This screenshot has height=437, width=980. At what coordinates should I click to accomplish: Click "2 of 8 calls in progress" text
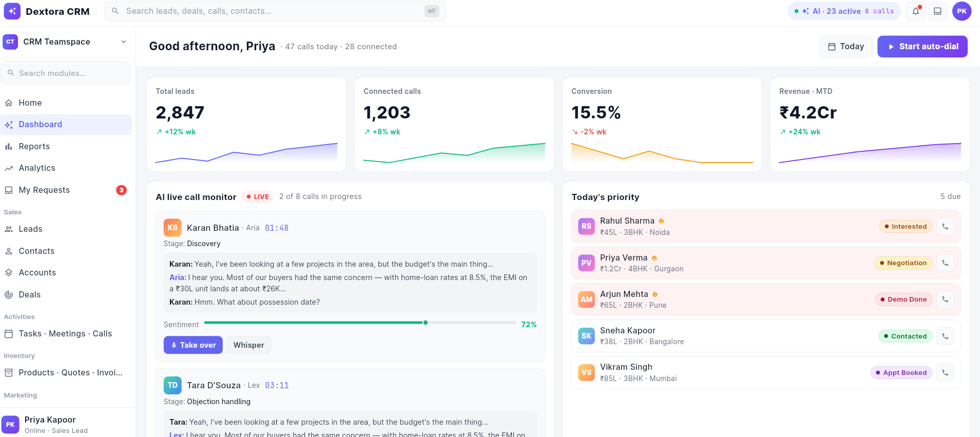tap(320, 196)
